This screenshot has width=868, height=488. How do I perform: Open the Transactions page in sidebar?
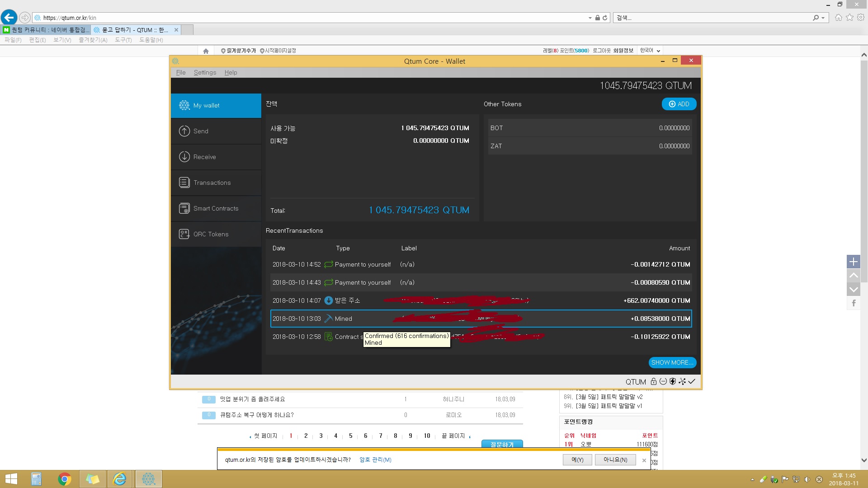click(x=216, y=183)
